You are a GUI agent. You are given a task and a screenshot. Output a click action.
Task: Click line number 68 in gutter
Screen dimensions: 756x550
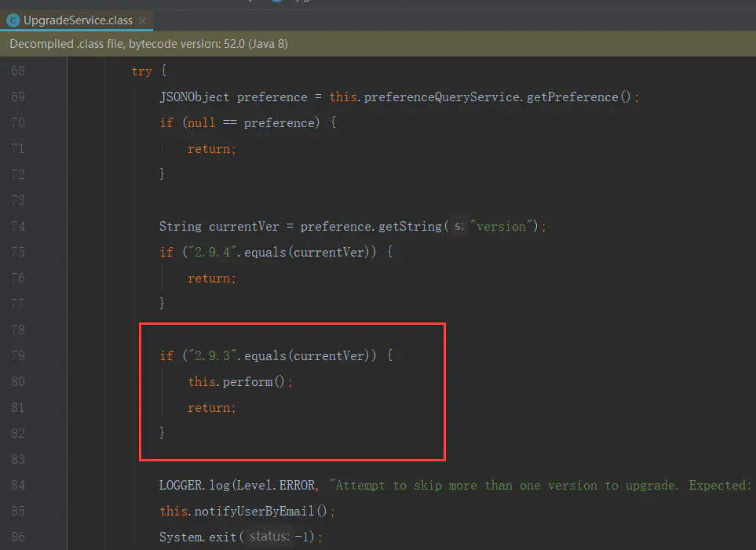17,71
